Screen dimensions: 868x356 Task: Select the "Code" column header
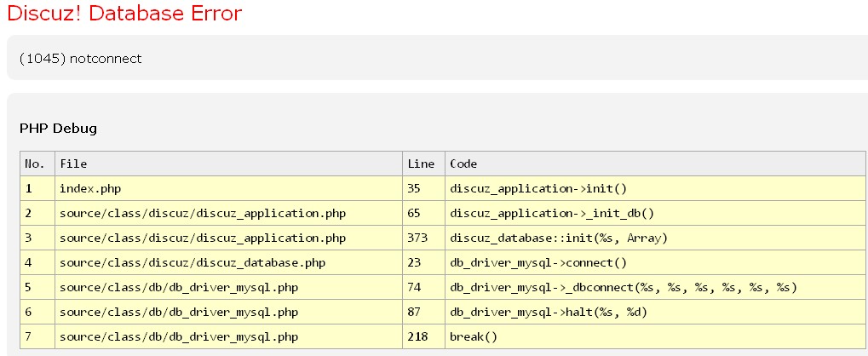[x=463, y=164]
